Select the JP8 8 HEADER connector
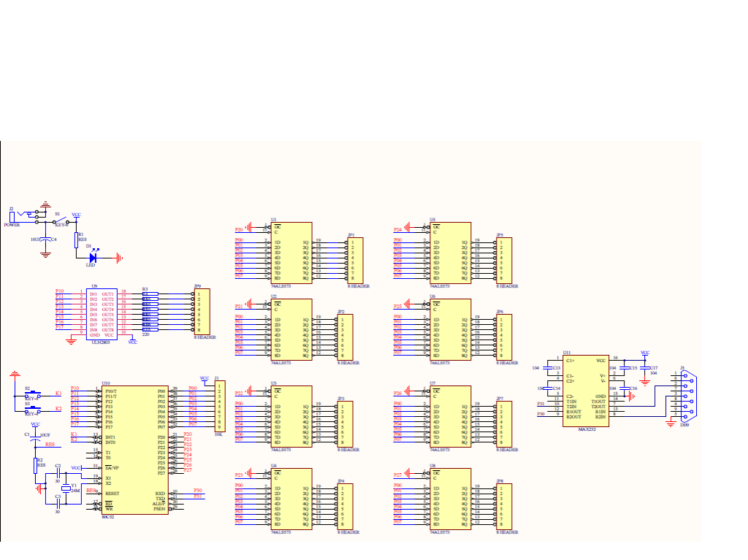 pos(504,507)
